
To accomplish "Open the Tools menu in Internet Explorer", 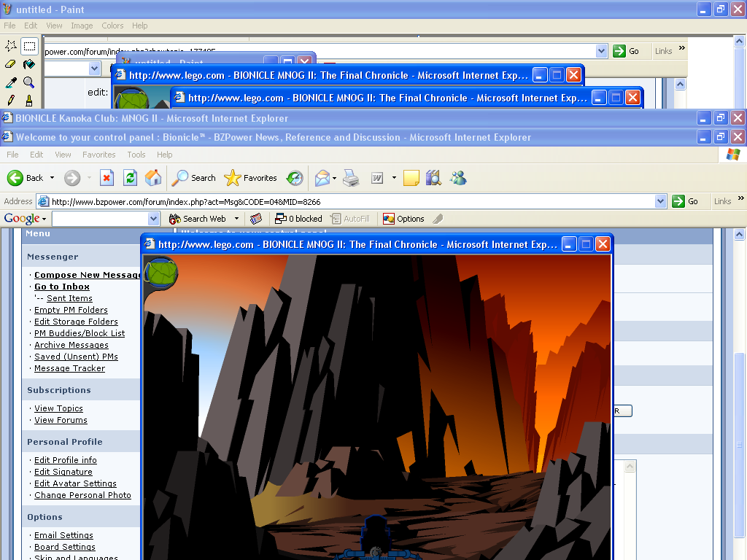I will 136,155.
